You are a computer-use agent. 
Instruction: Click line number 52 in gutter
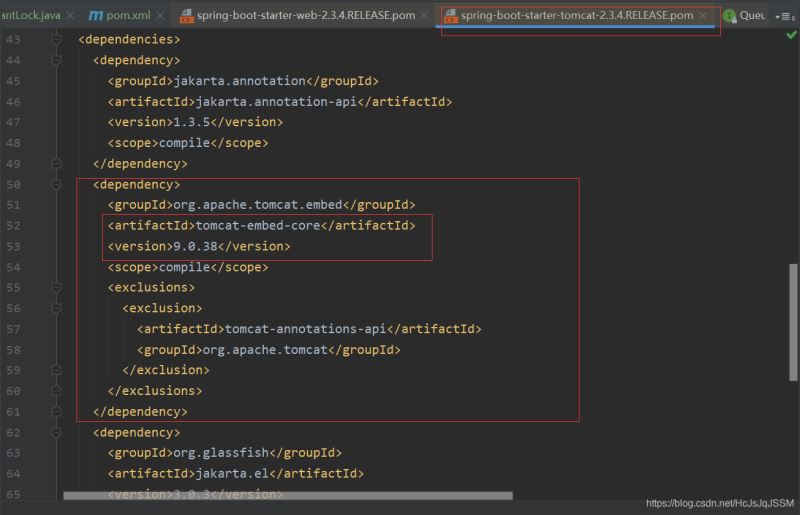click(x=13, y=226)
